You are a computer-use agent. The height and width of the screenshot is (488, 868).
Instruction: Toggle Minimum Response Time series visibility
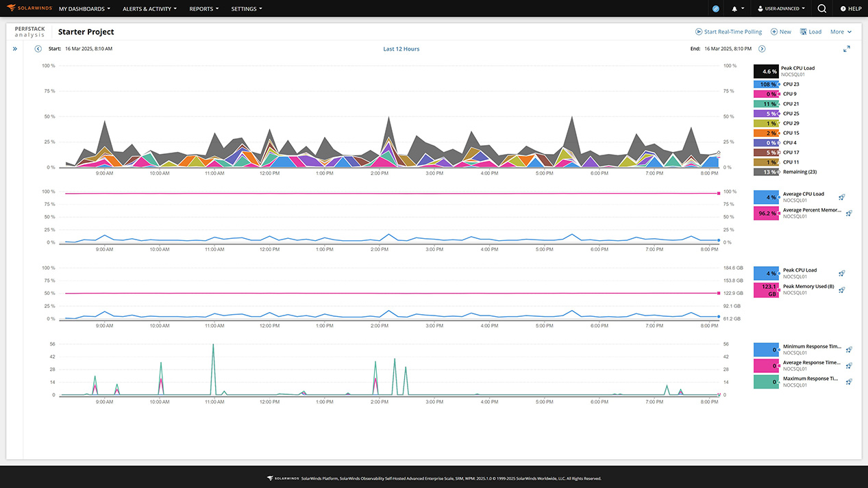point(766,349)
